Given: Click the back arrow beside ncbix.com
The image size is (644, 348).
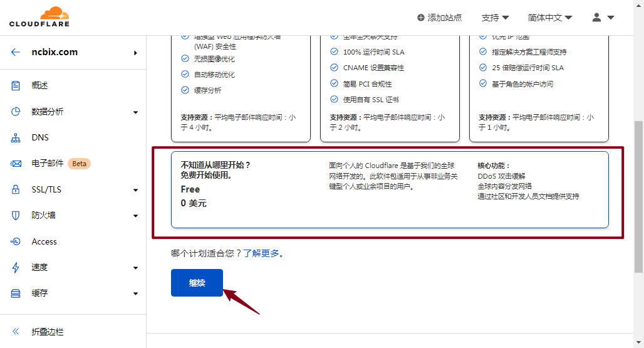Looking at the screenshot, I should (x=16, y=52).
